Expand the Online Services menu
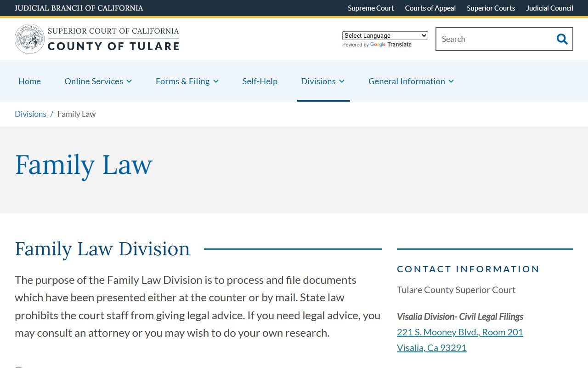The width and height of the screenshot is (588, 368). pyautogui.click(x=98, y=81)
